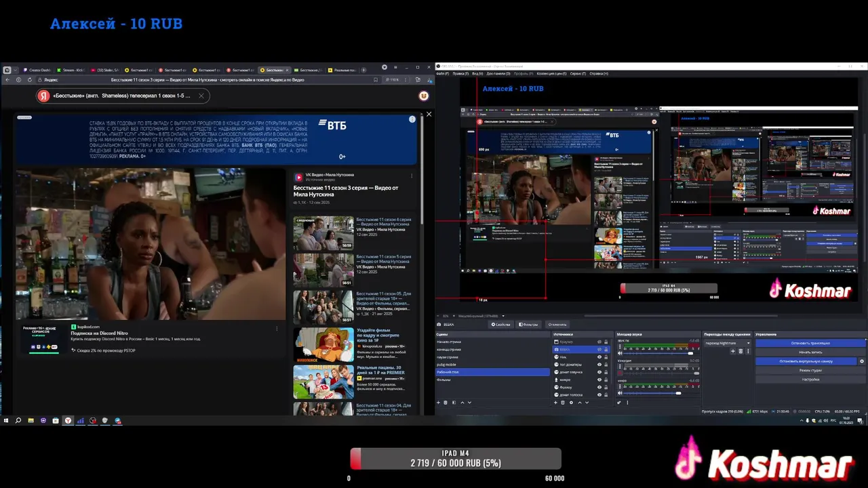
Task: Open Правка menu in OBS
Action: [x=460, y=73]
